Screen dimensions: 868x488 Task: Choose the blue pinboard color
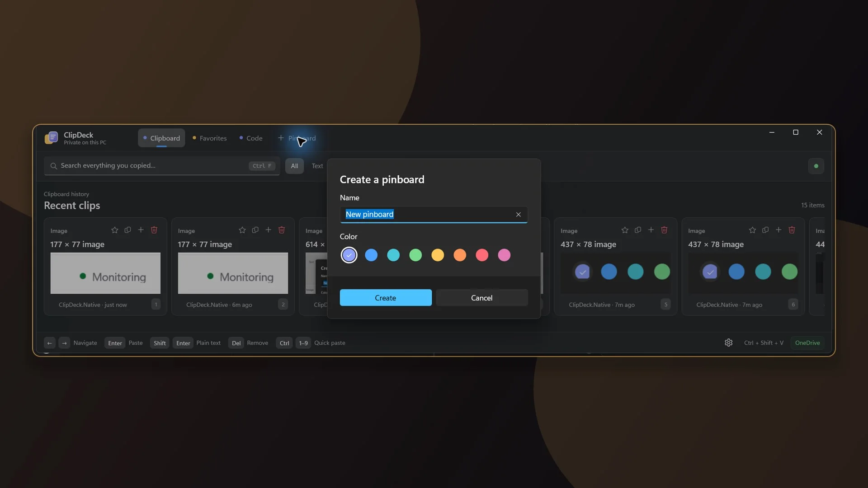pos(371,255)
